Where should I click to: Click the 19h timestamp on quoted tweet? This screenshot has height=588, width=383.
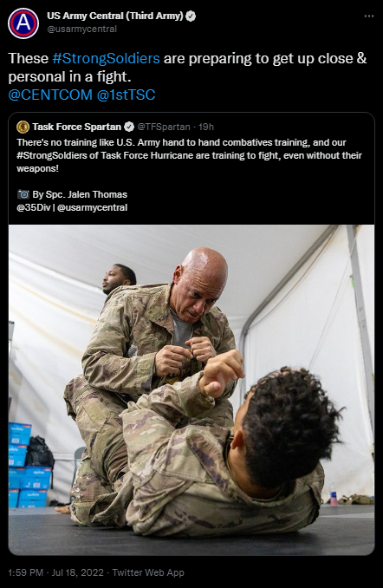206,127
